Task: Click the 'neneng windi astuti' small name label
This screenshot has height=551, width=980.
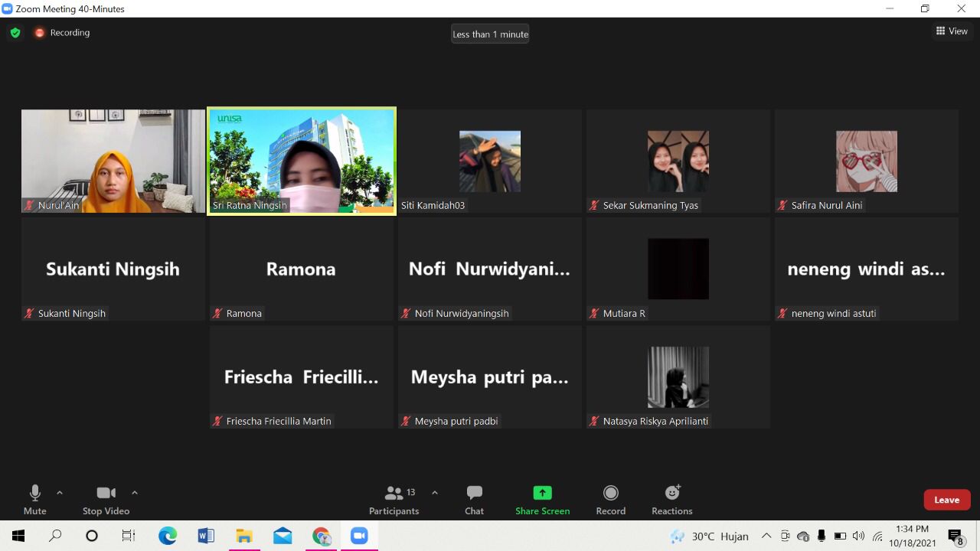Action: pos(834,313)
